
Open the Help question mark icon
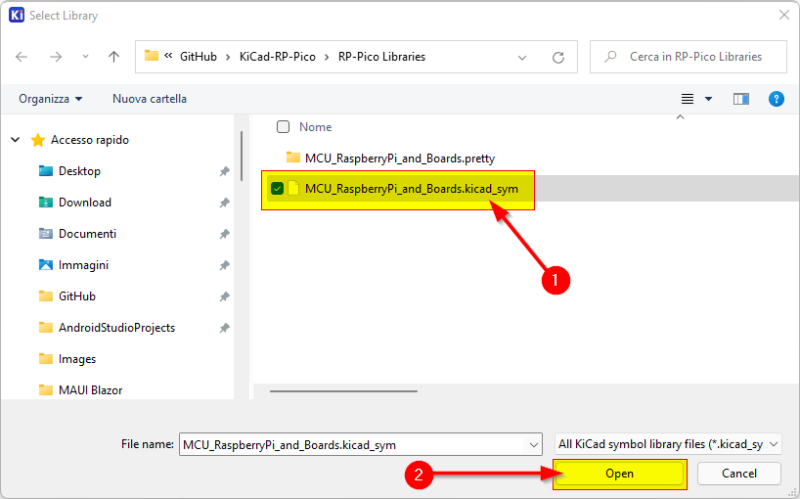[x=775, y=99]
